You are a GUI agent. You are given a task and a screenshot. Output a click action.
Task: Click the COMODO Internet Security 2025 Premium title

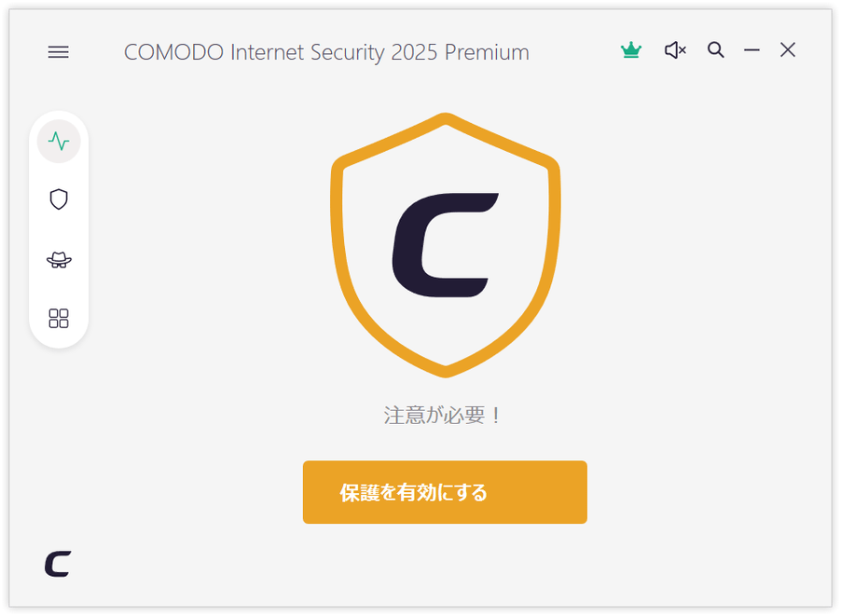(x=326, y=52)
